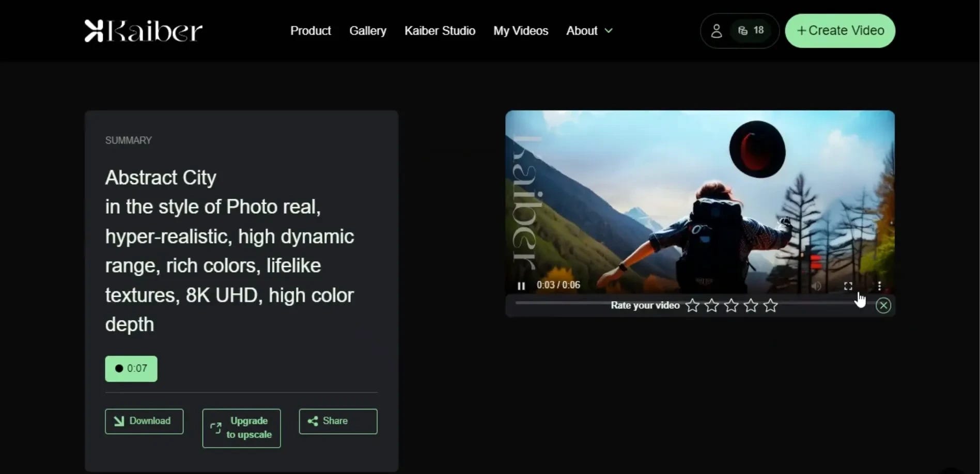Open the Gallery page
The image size is (980, 474).
(x=367, y=30)
